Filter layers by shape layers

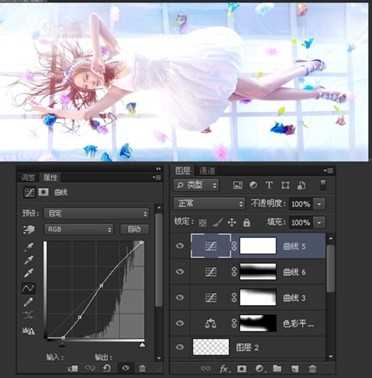click(285, 185)
